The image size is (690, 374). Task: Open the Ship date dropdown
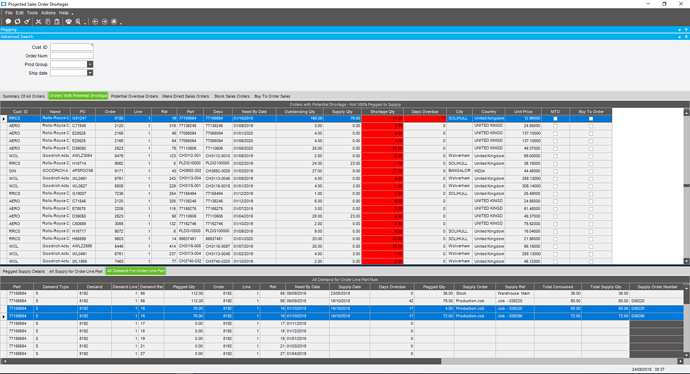click(x=90, y=73)
